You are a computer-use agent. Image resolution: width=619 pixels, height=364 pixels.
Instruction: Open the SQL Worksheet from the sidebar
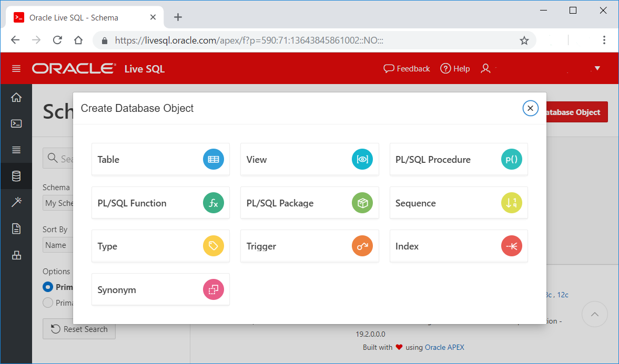16,123
